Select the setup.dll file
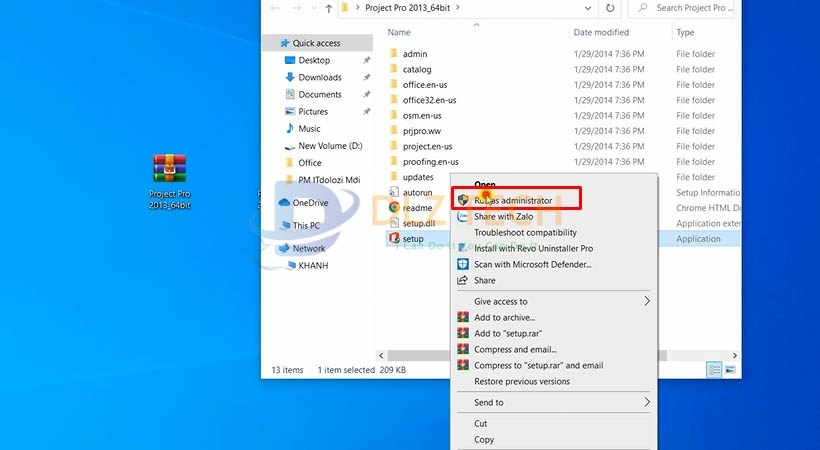820x450 pixels. click(x=418, y=223)
